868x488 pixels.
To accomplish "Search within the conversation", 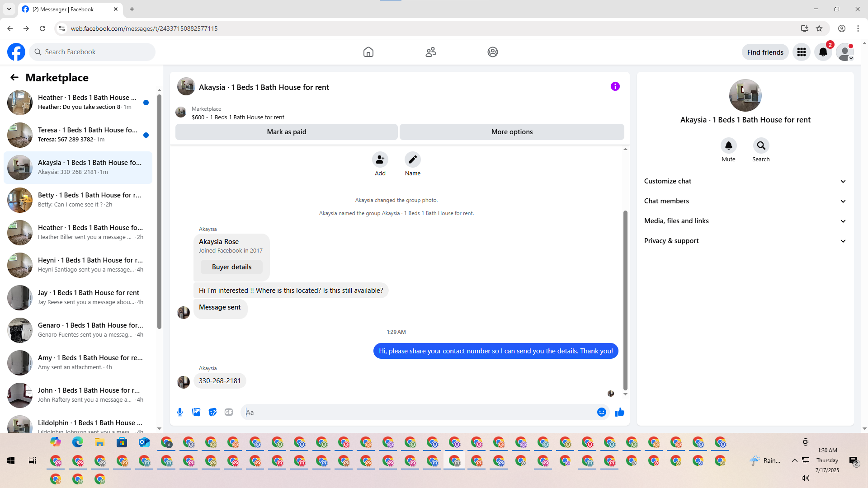I will (x=761, y=145).
